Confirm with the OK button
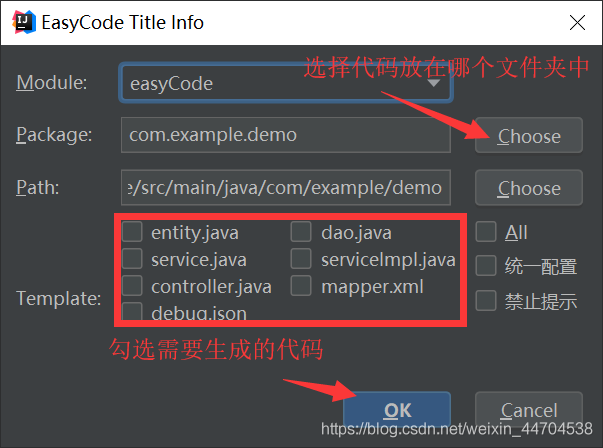The width and height of the screenshot is (603, 448). click(x=397, y=409)
